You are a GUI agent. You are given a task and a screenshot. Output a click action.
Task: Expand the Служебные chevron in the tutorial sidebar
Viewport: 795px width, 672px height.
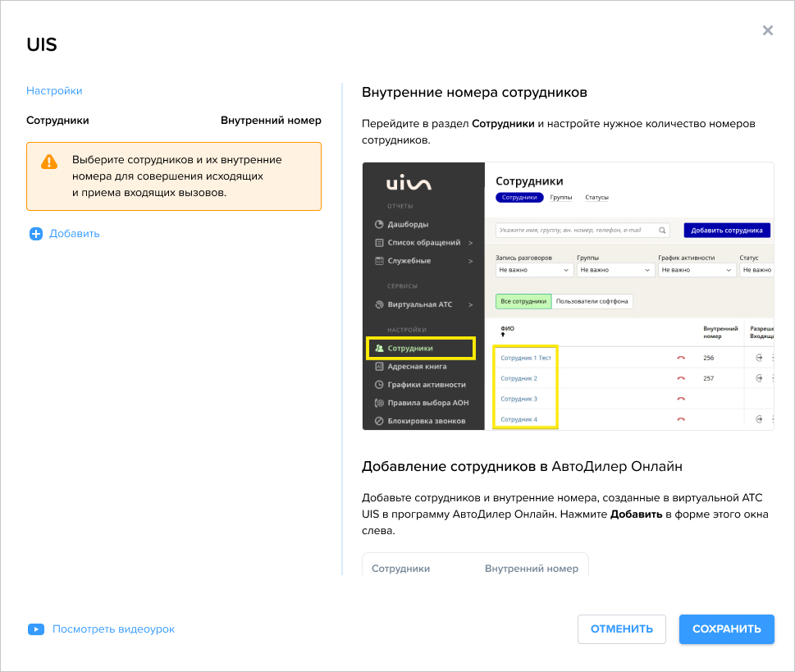pyautogui.click(x=470, y=261)
